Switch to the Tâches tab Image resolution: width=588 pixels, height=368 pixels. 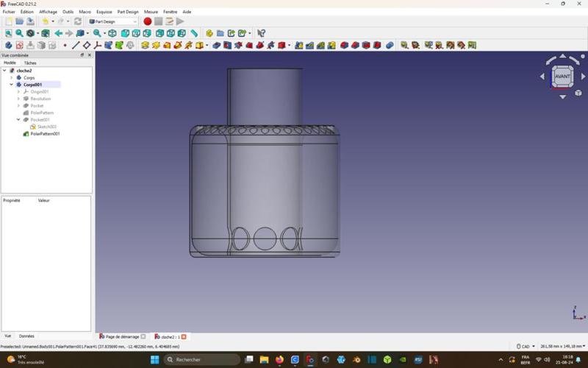pos(30,63)
